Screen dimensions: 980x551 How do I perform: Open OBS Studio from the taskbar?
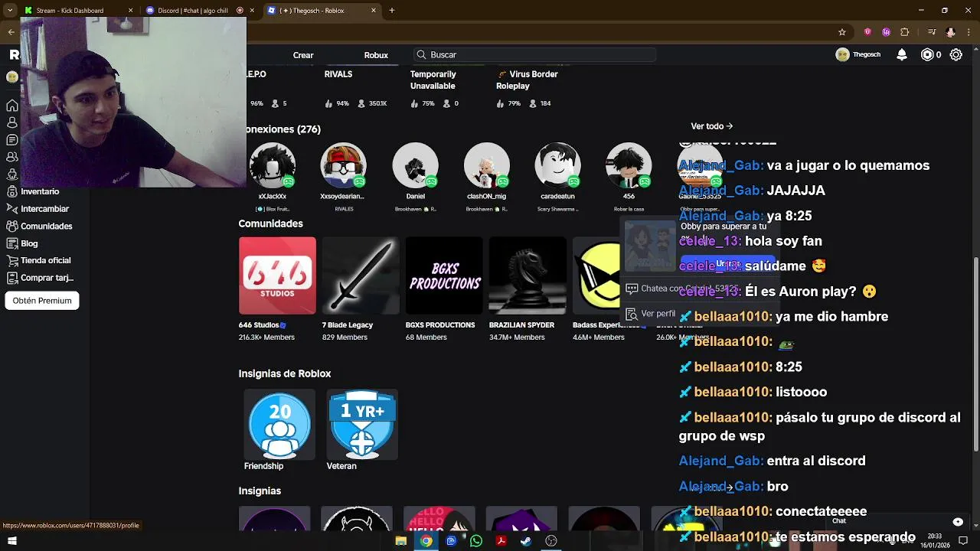[551, 540]
